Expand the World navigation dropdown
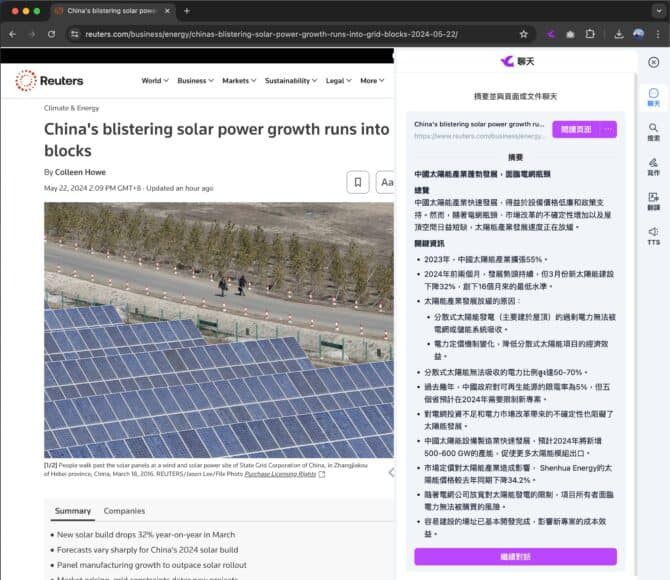The image size is (670, 580). 154,81
